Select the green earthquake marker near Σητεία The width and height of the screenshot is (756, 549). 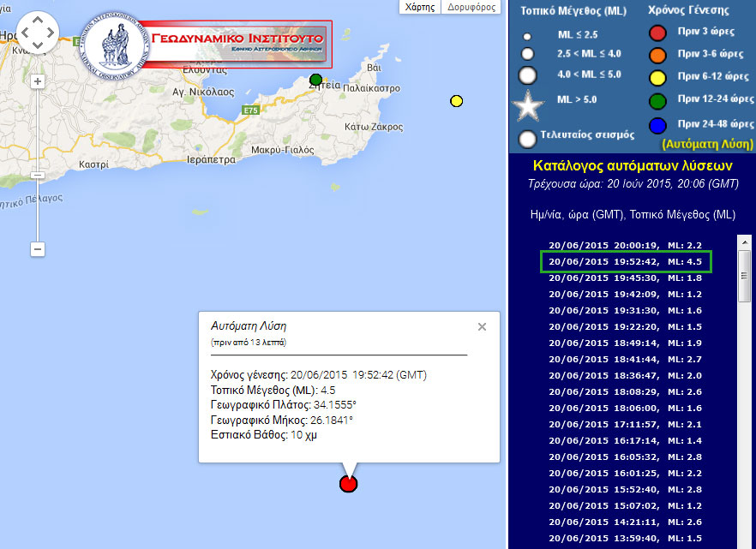click(315, 80)
